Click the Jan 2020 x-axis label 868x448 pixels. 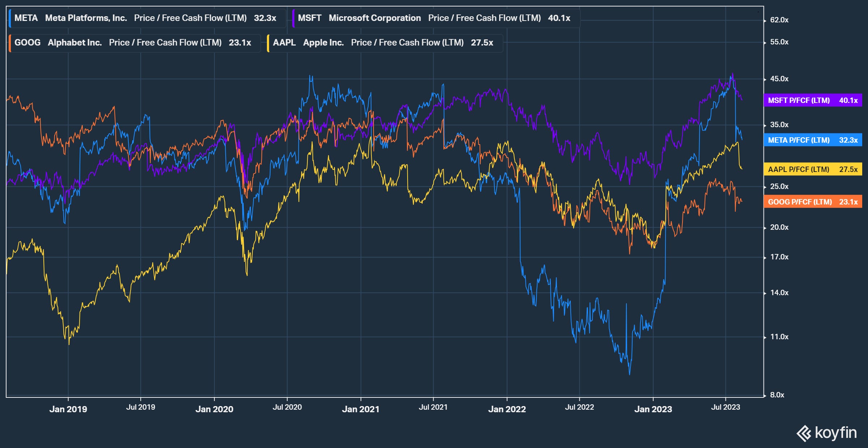point(214,409)
